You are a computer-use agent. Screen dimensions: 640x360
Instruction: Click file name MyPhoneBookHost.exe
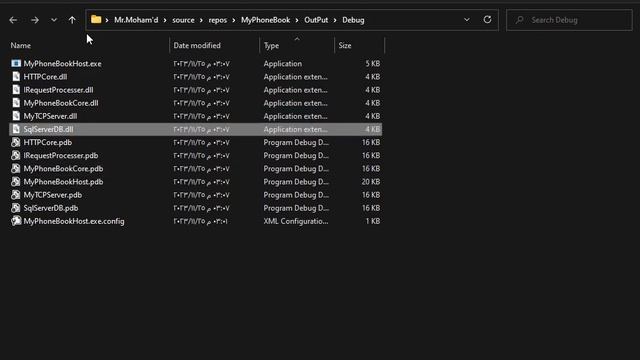tap(62, 64)
